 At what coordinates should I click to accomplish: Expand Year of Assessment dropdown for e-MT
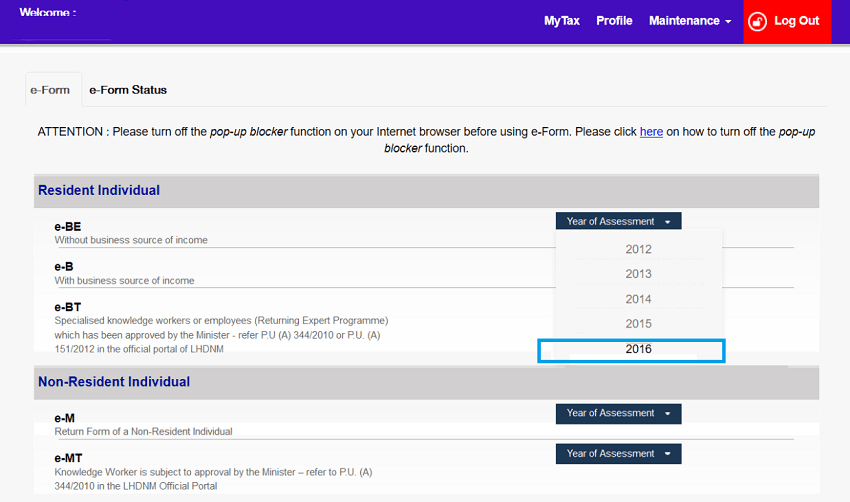point(618,454)
